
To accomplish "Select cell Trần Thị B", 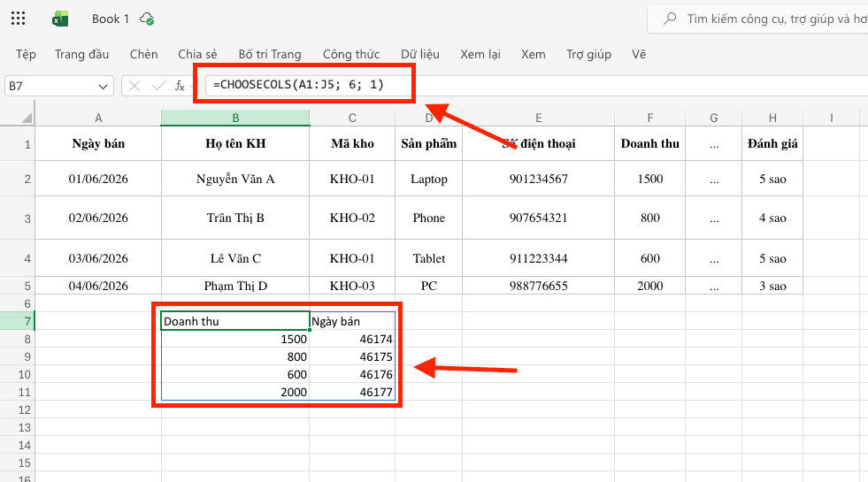I will pos(235,218).
